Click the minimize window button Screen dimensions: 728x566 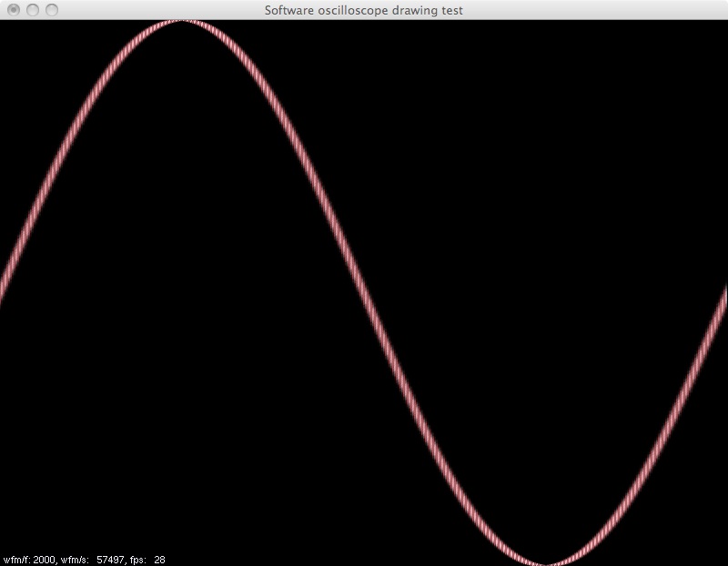33,10
